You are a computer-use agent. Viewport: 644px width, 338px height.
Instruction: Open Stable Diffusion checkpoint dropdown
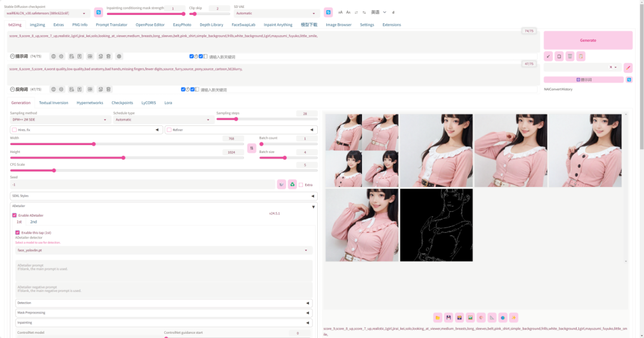[x=48, y=13]
